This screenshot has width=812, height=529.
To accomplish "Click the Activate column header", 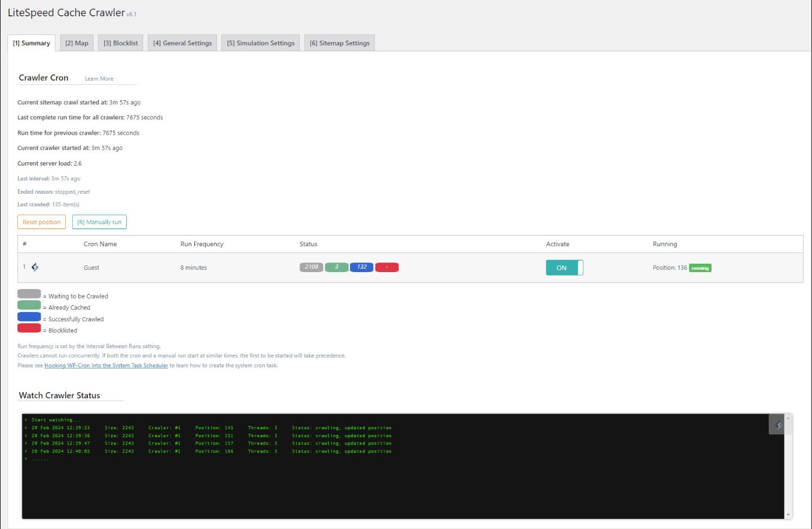I will click(x=557, y=244).
